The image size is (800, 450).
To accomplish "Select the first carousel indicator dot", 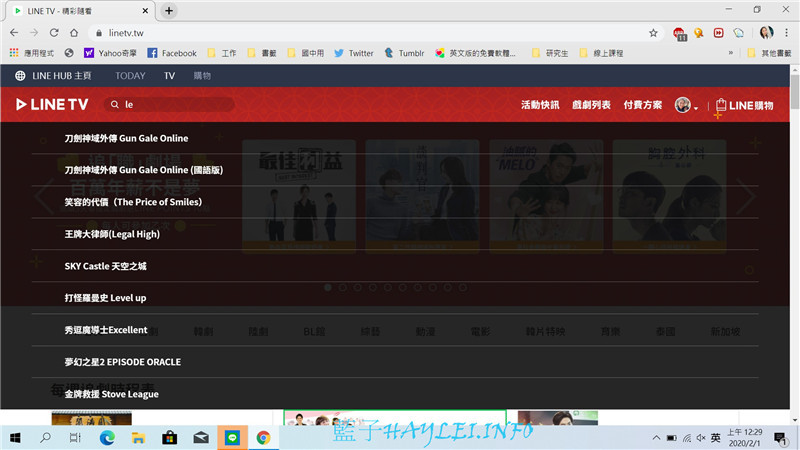I will pos(328,287).
